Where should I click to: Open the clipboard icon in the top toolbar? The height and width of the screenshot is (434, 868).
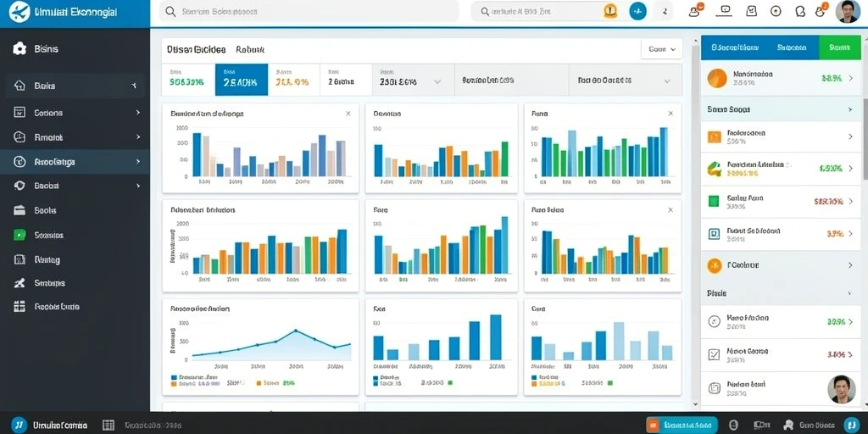point(751,10)
